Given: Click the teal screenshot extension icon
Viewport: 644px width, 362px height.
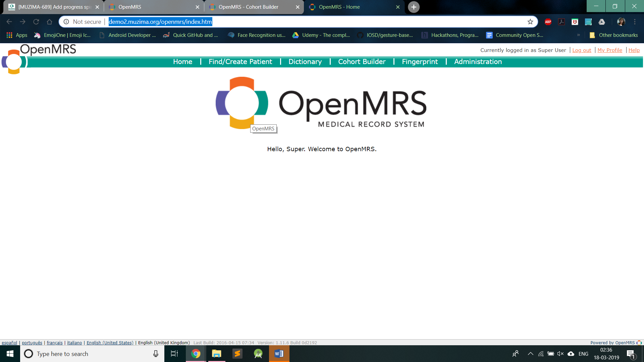Looking at the screenshot, I should (x=588, y=22).
